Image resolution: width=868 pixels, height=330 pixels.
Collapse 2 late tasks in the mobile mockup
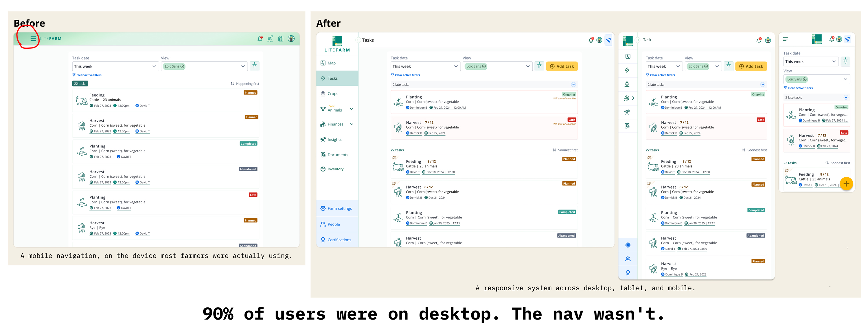[845, 98]
